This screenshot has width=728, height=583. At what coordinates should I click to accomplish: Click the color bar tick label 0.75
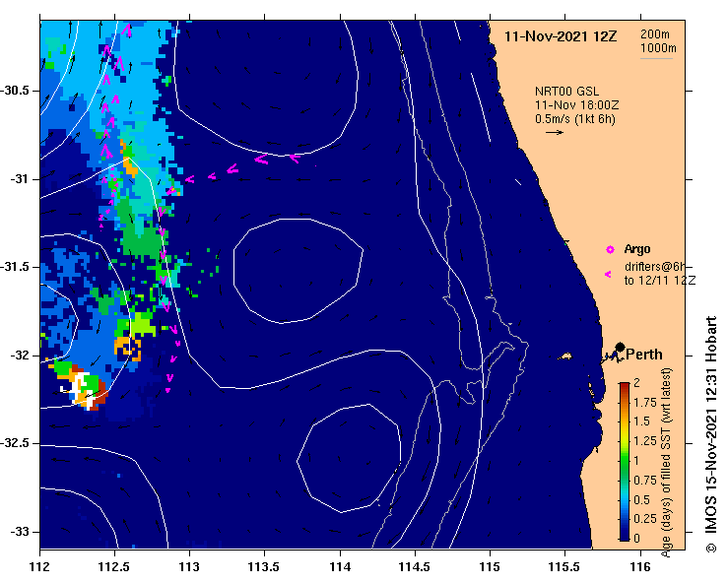click(645, 481)
